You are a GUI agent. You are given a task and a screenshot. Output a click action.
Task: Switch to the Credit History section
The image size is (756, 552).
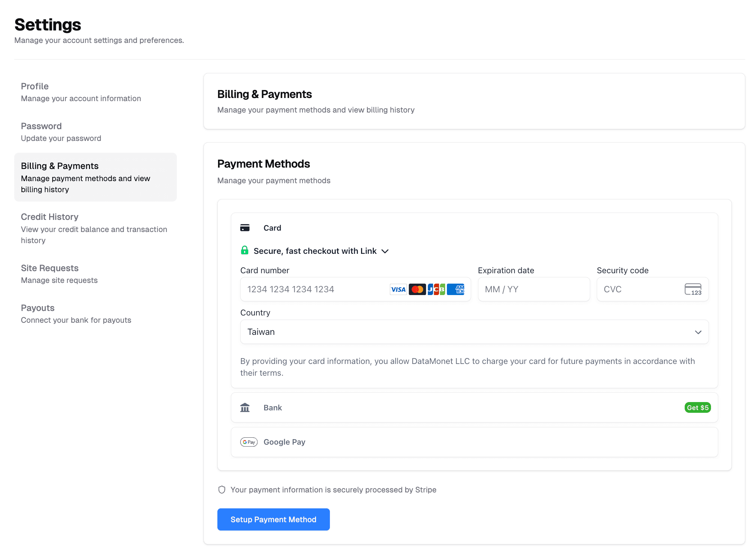pyautogui.click(x=49, y=217)
